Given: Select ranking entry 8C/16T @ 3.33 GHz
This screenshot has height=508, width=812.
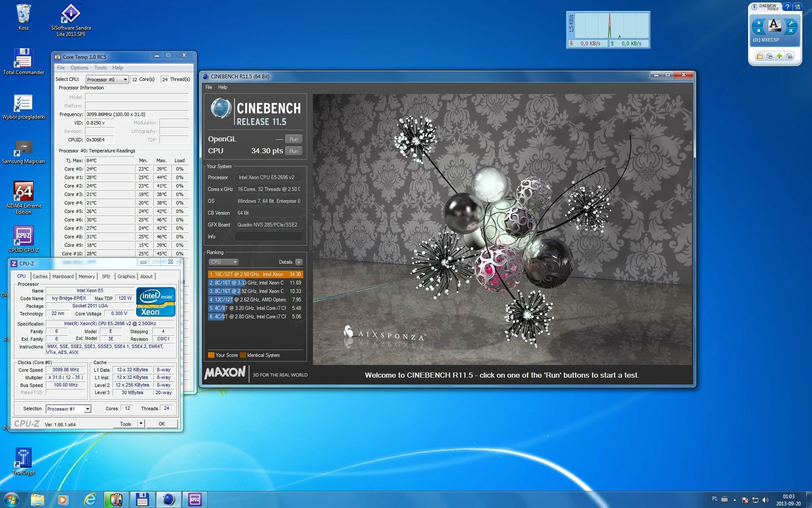Looking at the screenshot, I should (255, 283).
